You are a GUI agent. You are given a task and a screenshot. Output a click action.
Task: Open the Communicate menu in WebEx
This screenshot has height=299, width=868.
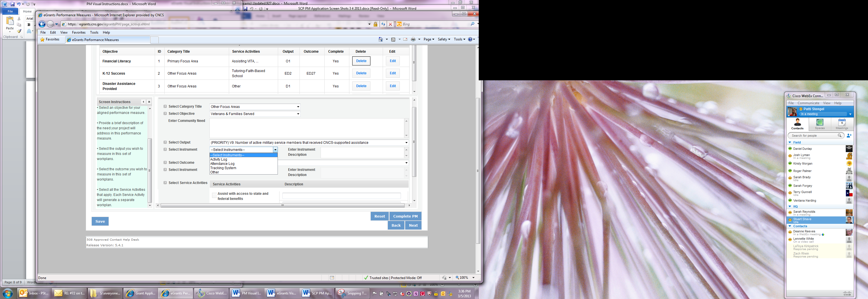(x=808, y=103)
